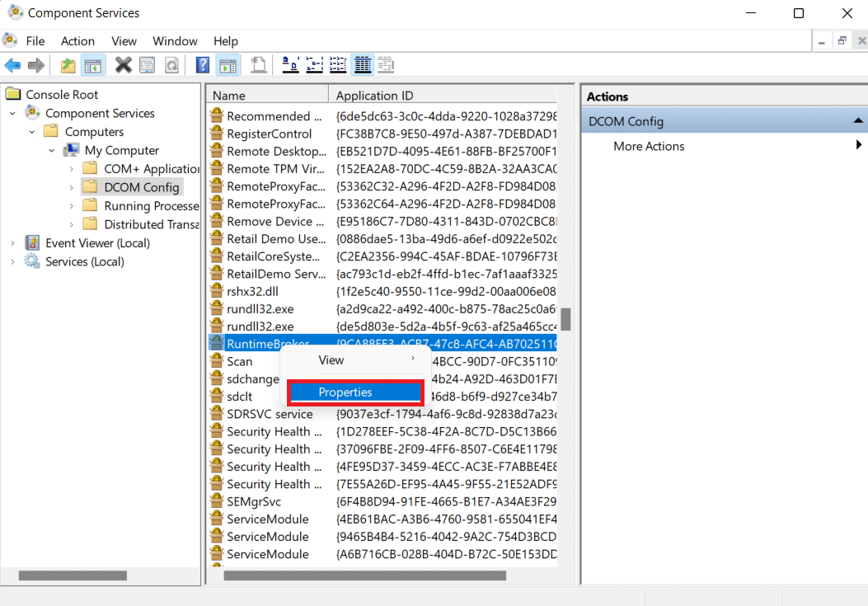Switch to List view icon
Screen dimensions: 868x606
pos(338,65)
